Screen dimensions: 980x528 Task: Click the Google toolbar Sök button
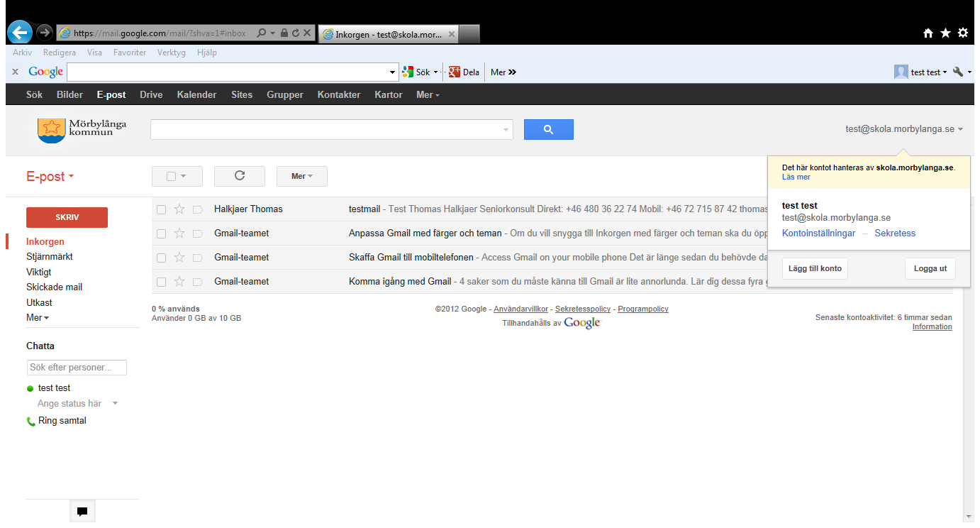(417, 72)
